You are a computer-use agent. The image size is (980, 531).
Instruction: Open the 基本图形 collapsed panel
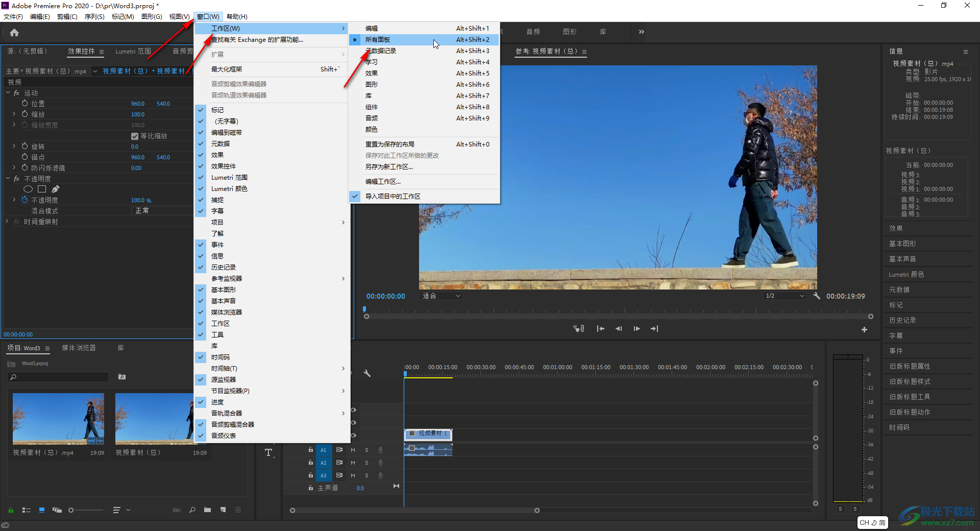[x=902, y=244]
